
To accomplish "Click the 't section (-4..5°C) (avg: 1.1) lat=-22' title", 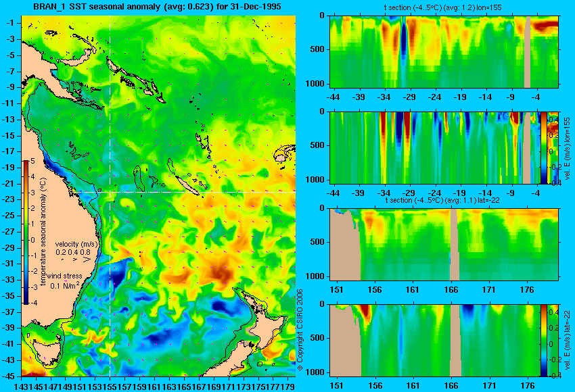I will tap(442, 200).
